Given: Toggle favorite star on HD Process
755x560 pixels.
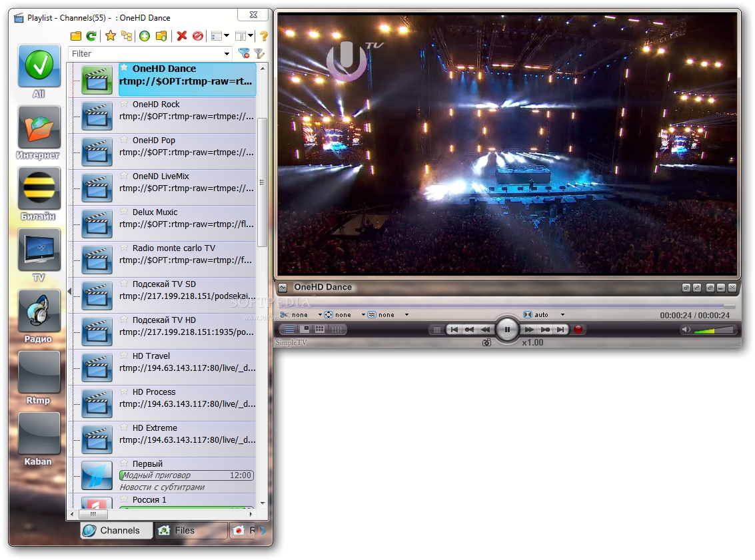Looking at the screenshot, I should 124,391.
